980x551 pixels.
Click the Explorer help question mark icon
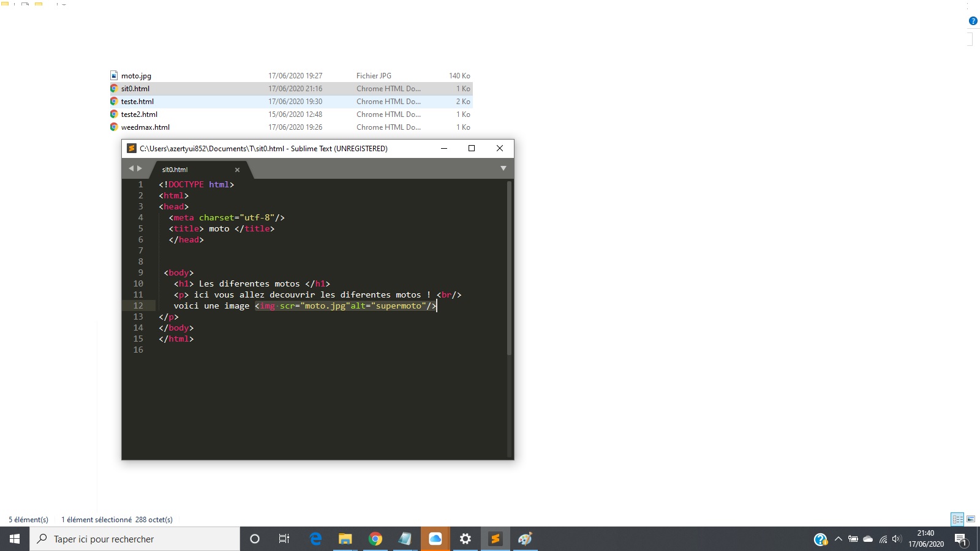[x=973, y=21]
